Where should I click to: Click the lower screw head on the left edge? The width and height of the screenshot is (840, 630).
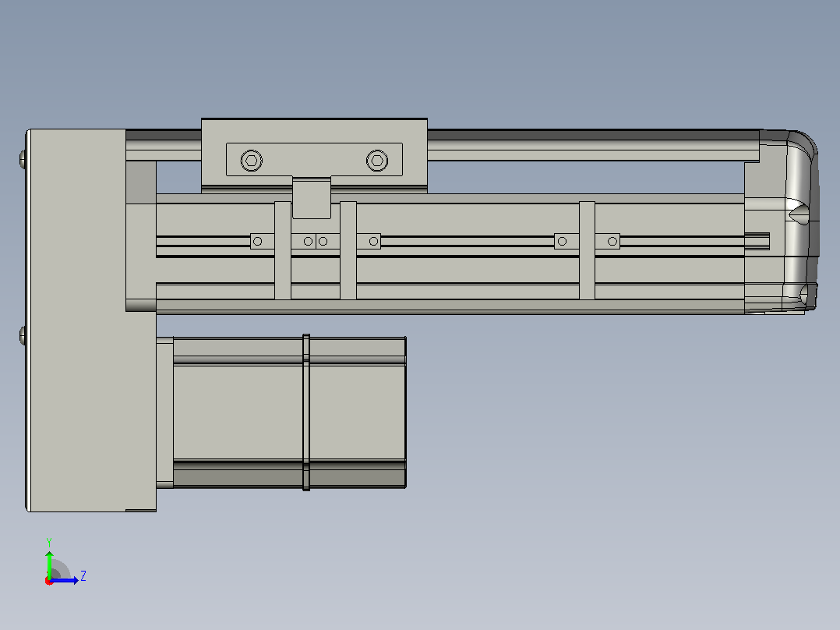tap(23, 335)
